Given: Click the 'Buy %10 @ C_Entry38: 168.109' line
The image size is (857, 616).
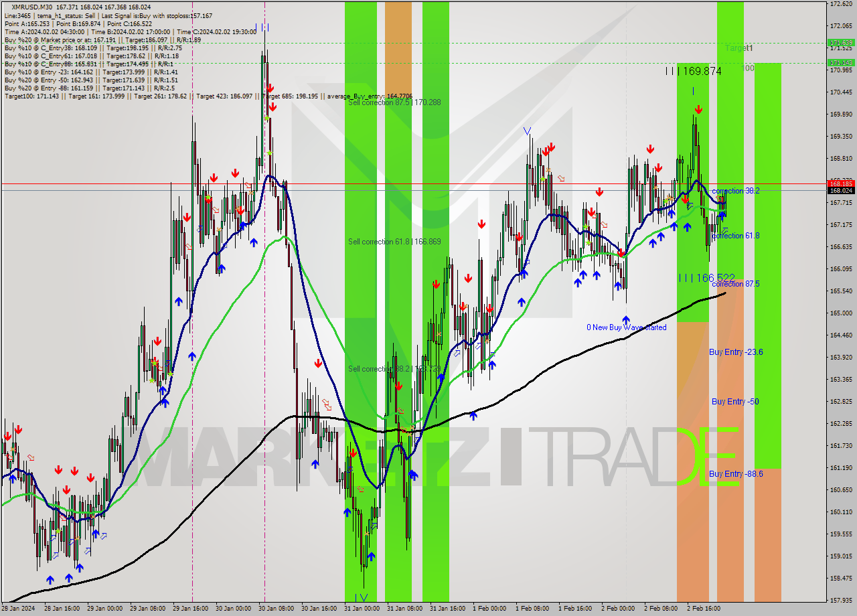Looking at the screenshot, I should point(93,48).
